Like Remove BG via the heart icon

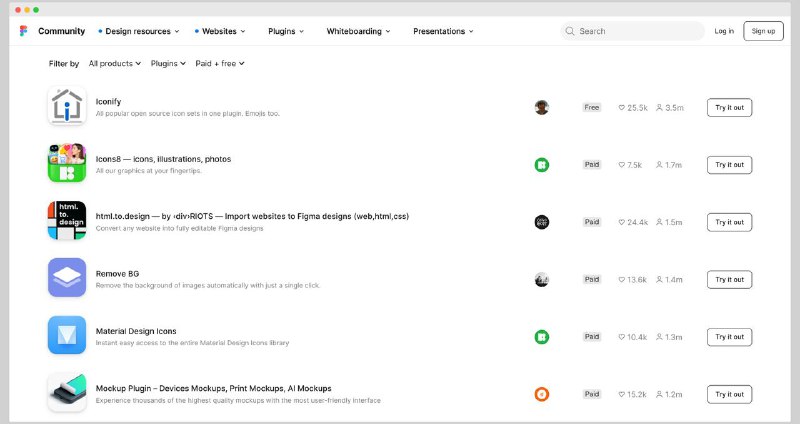621,280
